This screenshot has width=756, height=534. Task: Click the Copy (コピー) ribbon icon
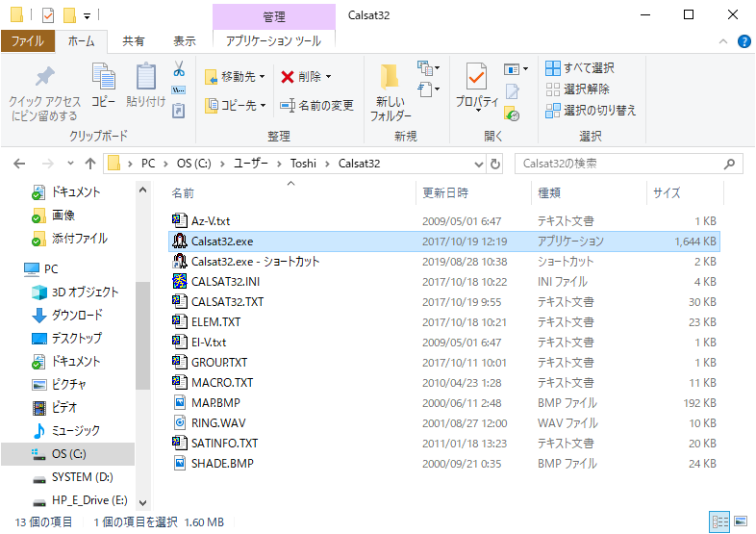pyautogui.click(x=104, y=76)
